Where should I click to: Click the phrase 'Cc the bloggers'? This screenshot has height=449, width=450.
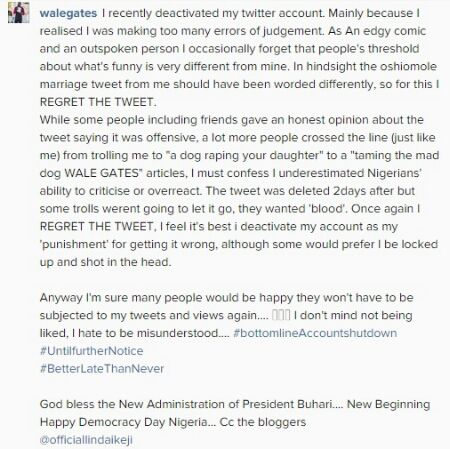(263, 422)
